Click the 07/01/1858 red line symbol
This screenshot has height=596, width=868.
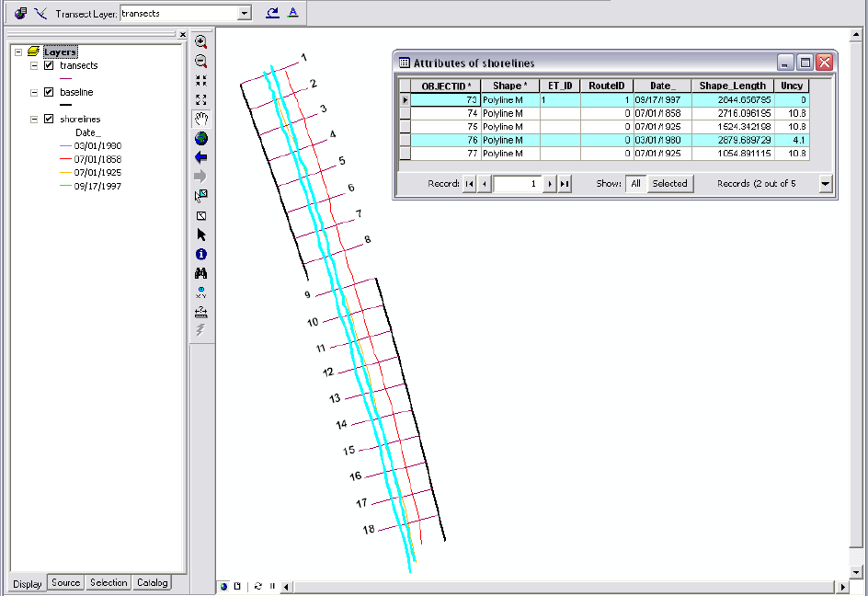(65, 159)
